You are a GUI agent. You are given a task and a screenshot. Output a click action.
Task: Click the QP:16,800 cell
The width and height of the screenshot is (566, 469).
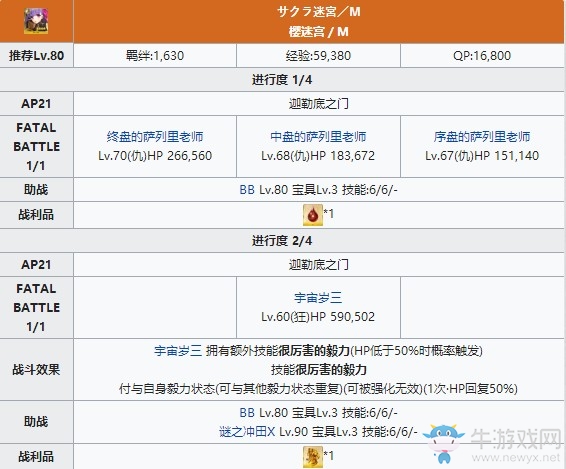[482, 56]
